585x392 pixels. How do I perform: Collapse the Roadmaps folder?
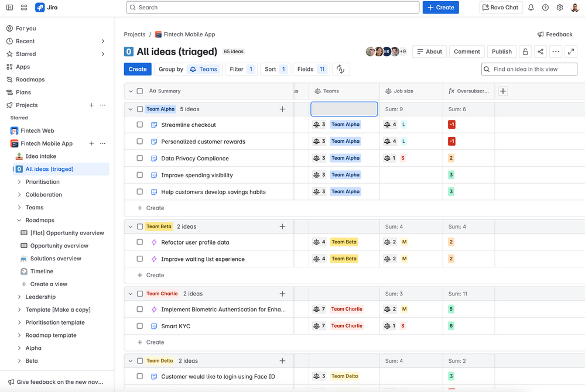(19, 220)
